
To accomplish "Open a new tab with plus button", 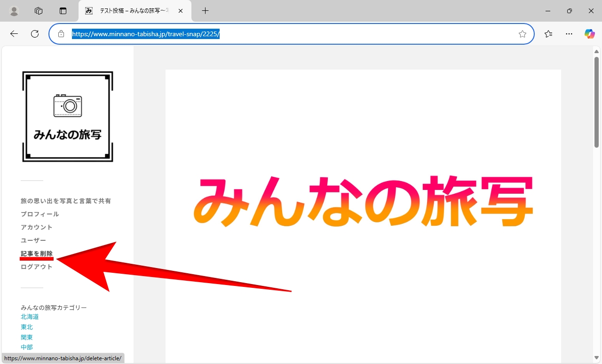I will (x=205, y=11).
